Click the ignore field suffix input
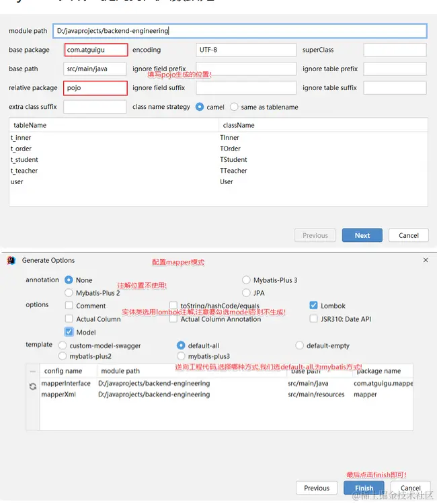The height and width of the screenshot is (504, 437). coord(246,88)
